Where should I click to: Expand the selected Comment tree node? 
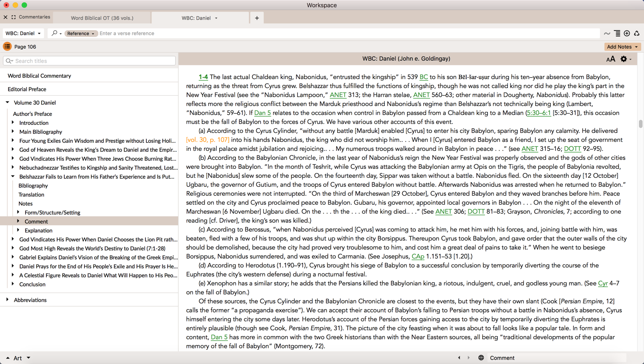pos(18,221)
